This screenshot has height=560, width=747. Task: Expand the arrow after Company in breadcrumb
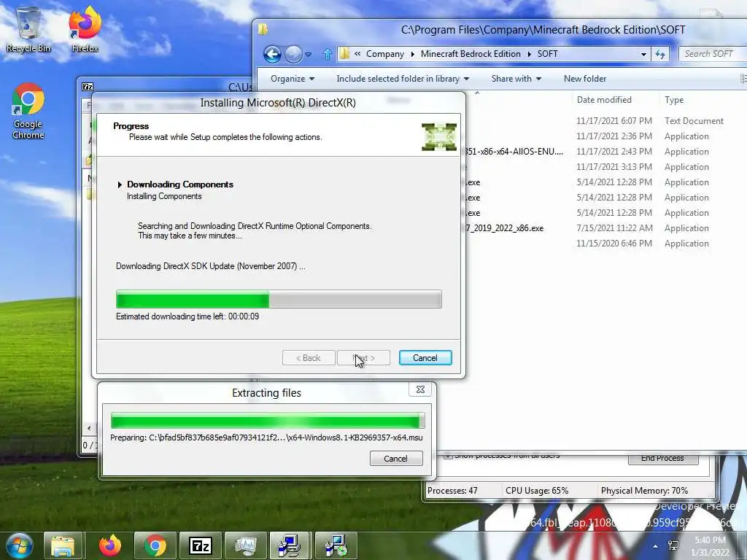coord(413,54)
